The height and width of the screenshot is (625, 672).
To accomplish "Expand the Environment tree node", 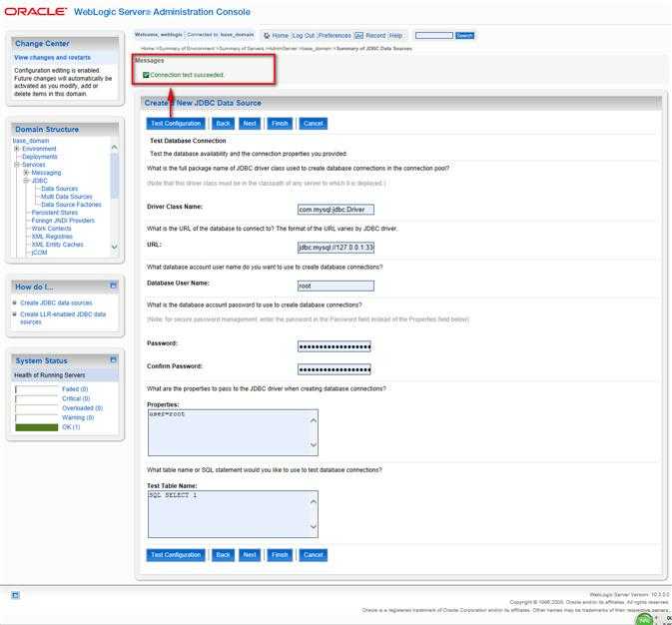I will point(17,149).
